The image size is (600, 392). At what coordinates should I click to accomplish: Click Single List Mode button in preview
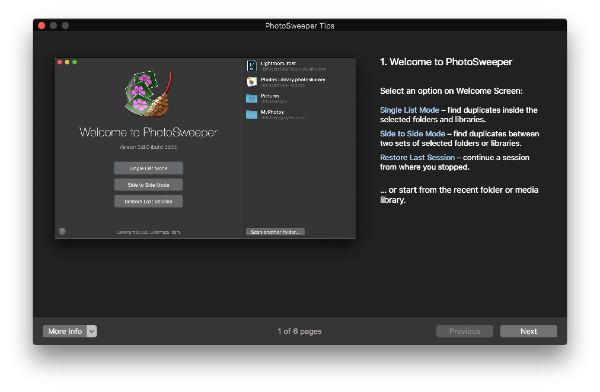pos(148,168)
